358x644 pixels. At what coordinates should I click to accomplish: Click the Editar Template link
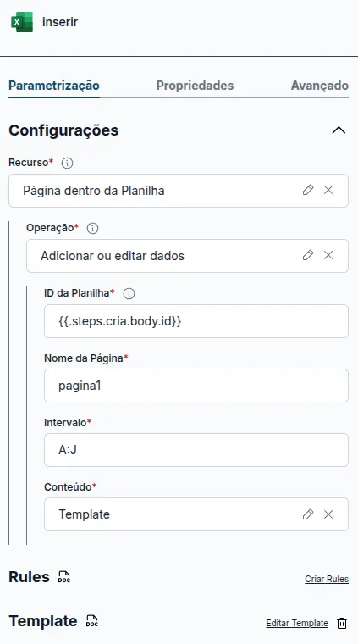tap(297, 624)
